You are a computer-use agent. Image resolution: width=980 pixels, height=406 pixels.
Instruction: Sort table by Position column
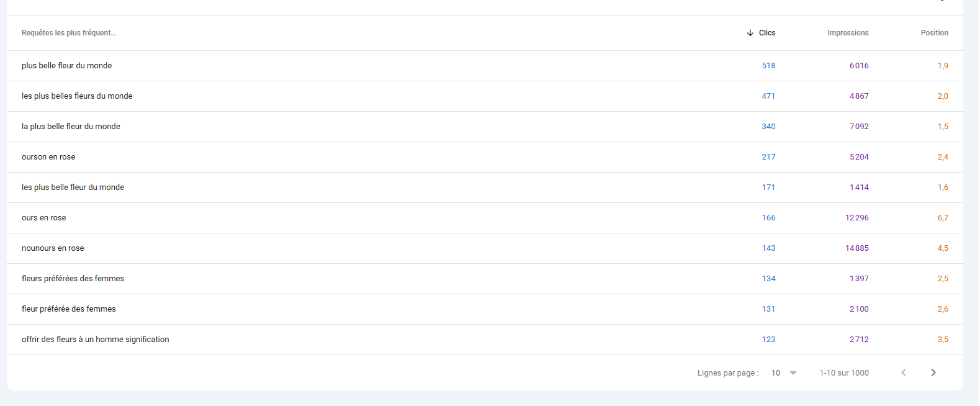point(934,33)
